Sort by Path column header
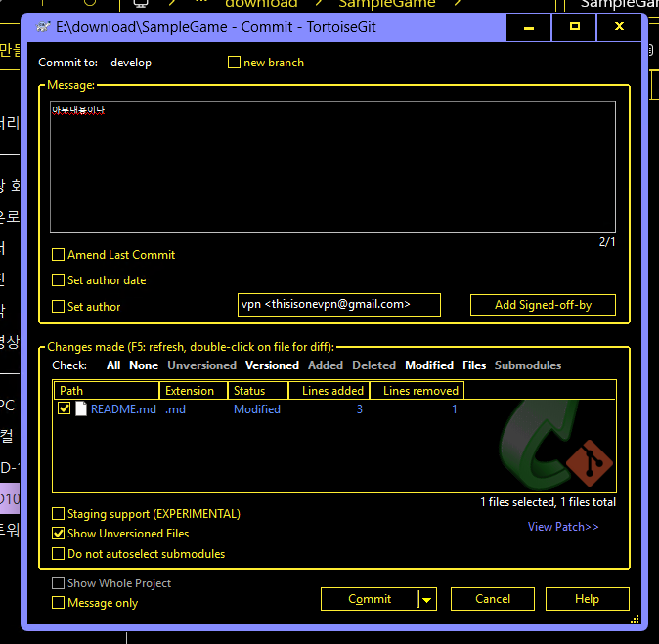This screenshot has height=644, width=659. click(107, 391)
